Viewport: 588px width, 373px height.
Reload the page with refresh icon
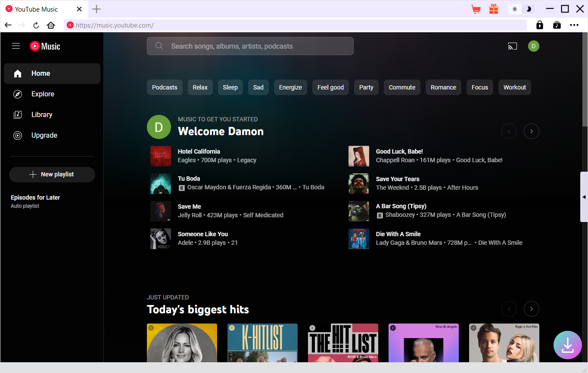coord(36,25)
